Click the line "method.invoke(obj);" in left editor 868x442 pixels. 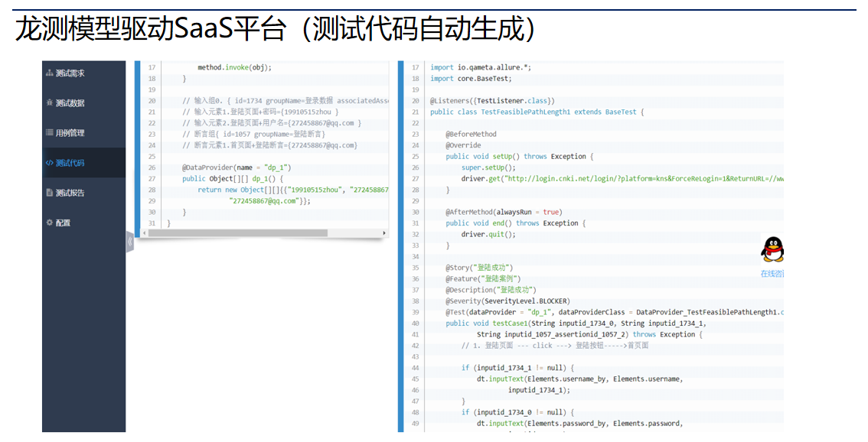click(x=235, y=67)
